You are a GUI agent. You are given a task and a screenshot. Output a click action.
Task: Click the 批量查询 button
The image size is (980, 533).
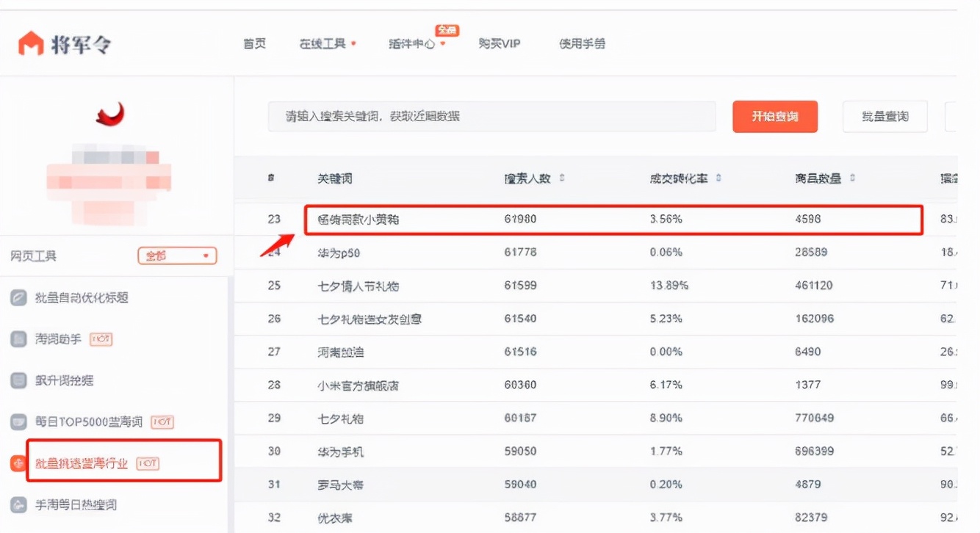pyautogui.click(x=884, y=116)
